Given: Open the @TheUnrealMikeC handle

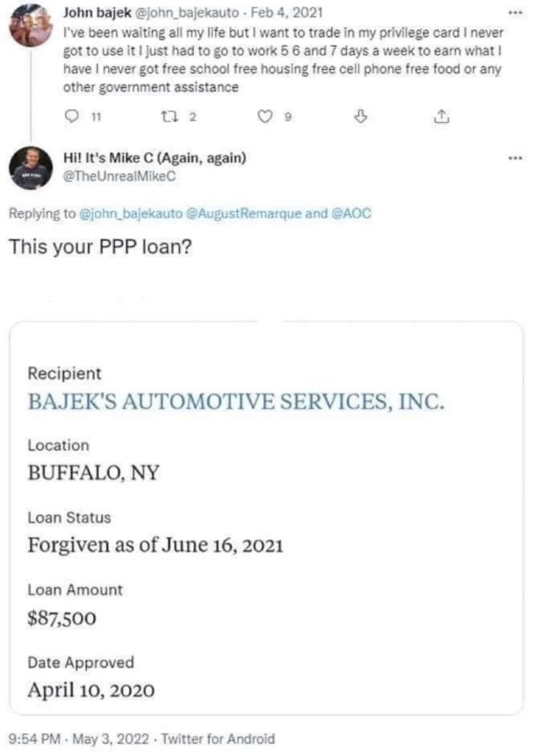Looking at the screenshot, I should 119,176.
